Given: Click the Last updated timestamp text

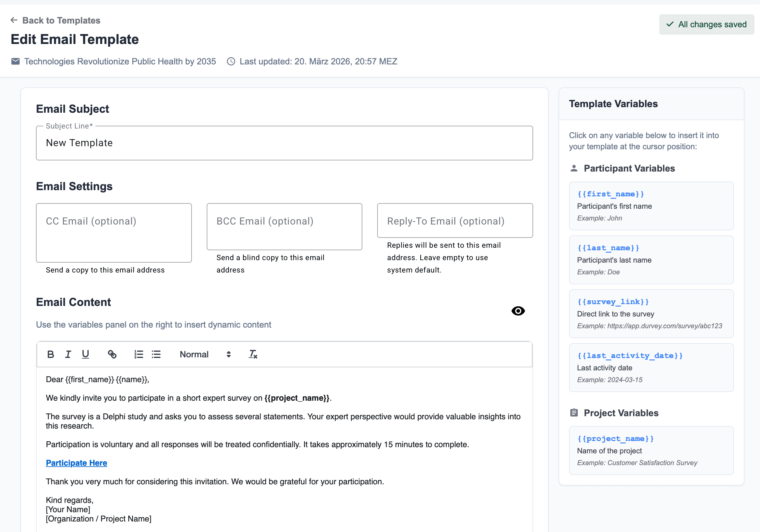Looking at the screenshot, I should (x=318, y=62).
